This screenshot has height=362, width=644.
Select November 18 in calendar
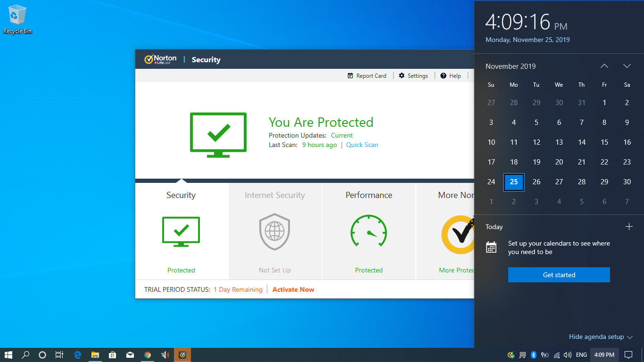point(514,162)
